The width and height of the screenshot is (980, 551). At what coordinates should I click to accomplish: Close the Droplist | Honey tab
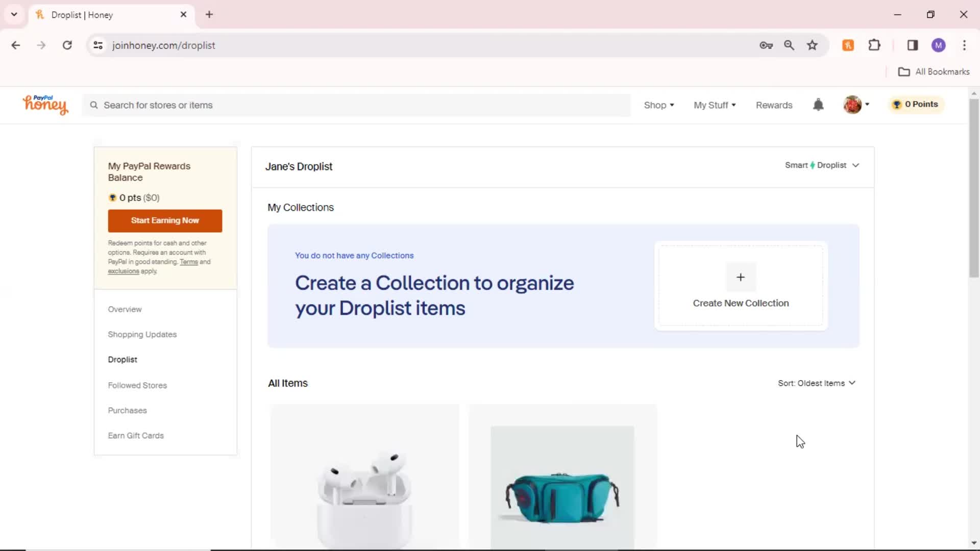pos(183,15)
